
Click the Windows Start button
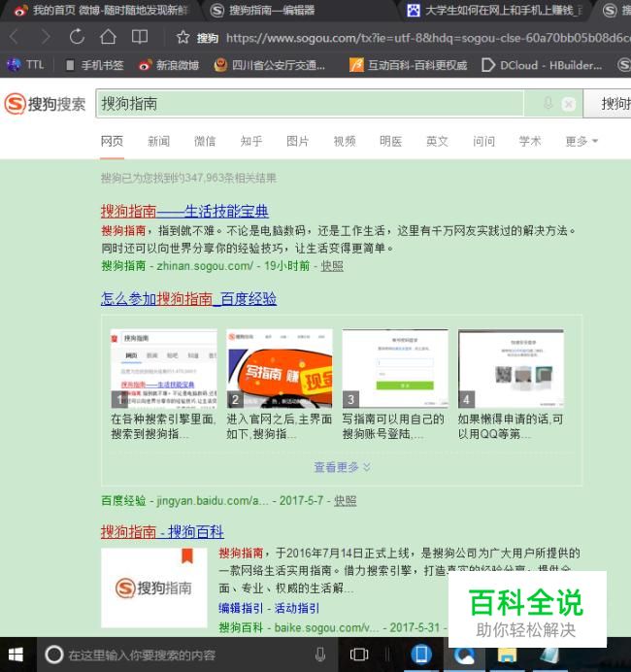(17, 655)
